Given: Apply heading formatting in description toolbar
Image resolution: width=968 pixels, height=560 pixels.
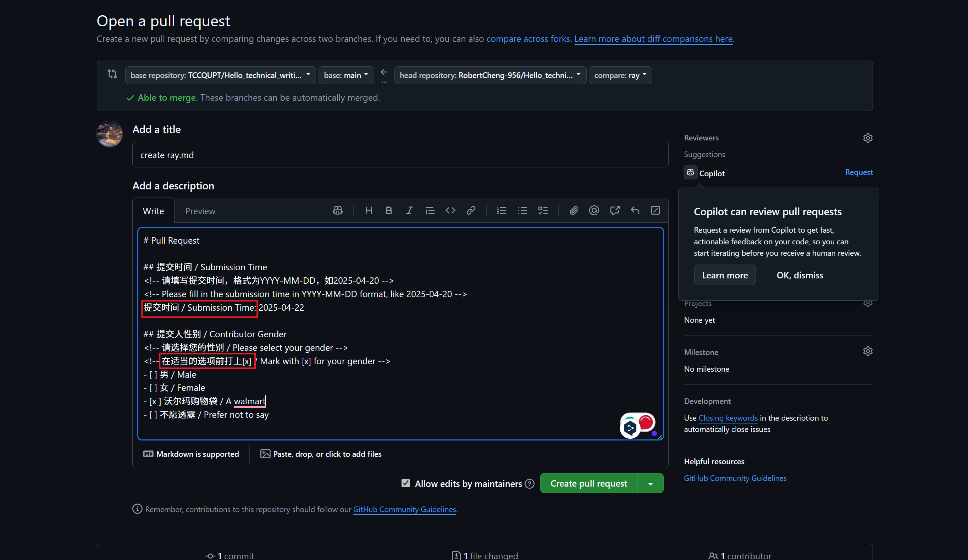Looking at the screenshot, I should coord(369,210).
